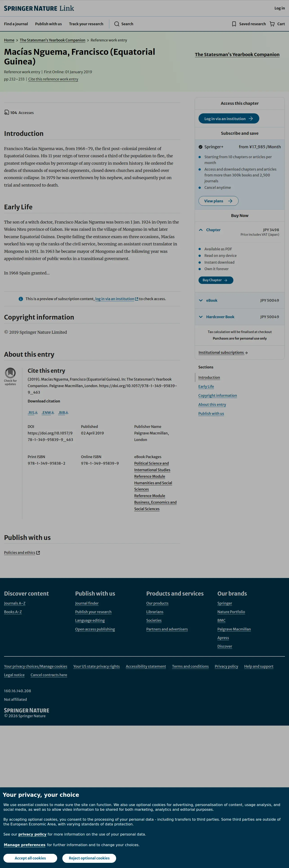Click the arrow icon in View plans button

point(230,201)
